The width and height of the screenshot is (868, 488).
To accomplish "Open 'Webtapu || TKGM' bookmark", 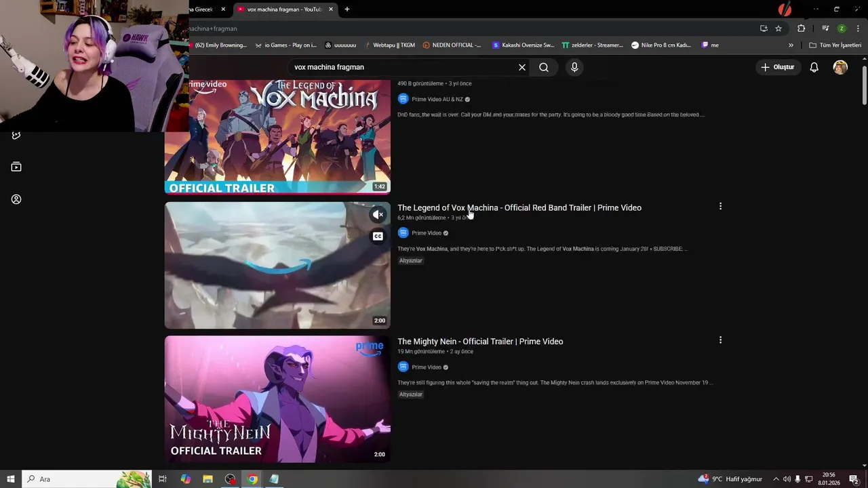I will click(389, 45).
